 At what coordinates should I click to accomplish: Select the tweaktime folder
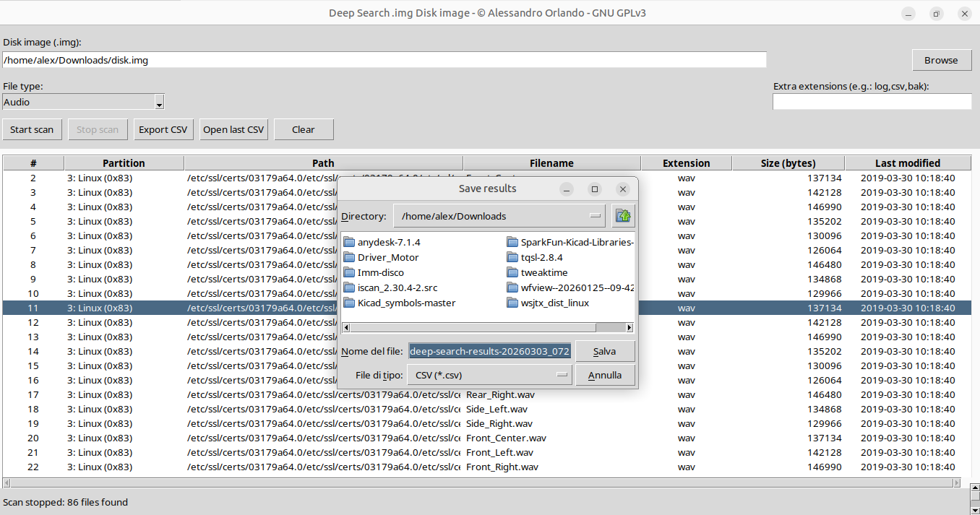tap(538, 272)
